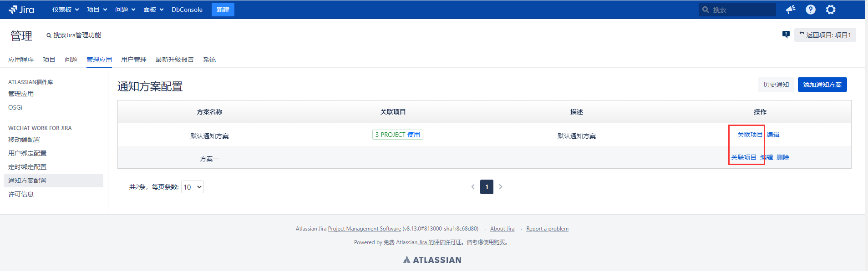This screenshot has width=868, height=271.
Task: Open the page size dropdown showing 10
Action: tap(193, 187)
